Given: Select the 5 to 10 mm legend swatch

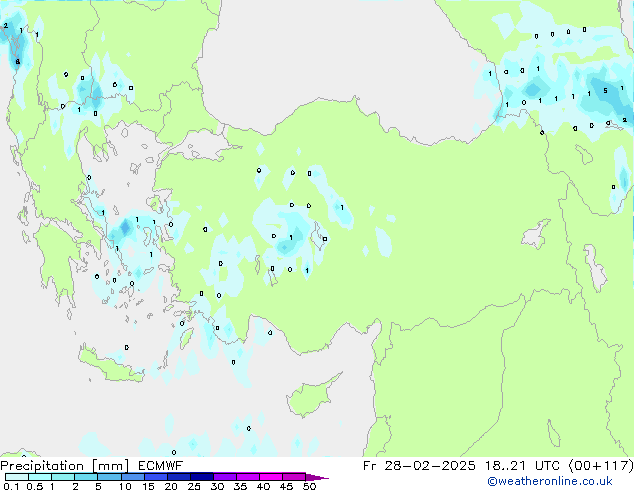Looking at the screenshot, I should pyautogui.click(x=110, y=477).
